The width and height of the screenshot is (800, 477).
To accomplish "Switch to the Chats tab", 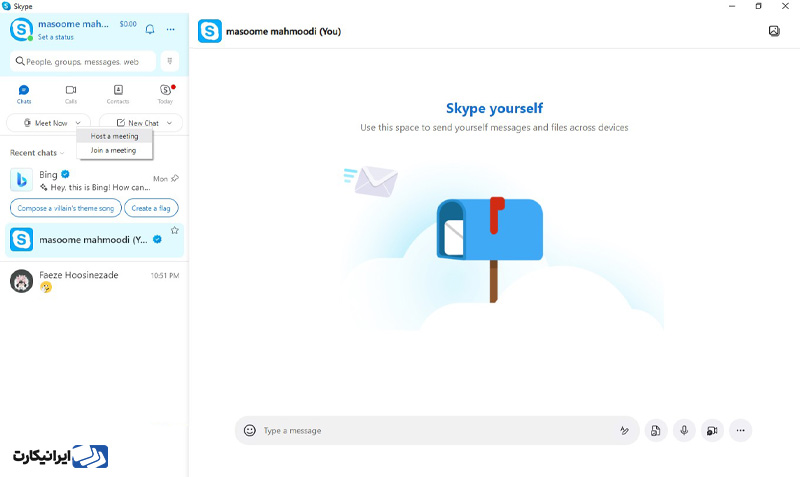I will (24, 94).
